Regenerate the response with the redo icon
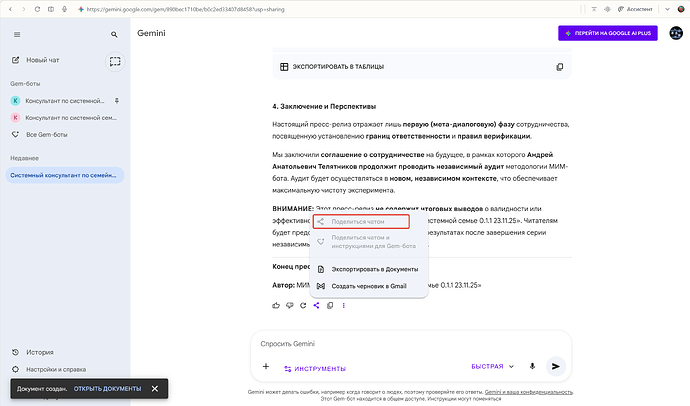The image size is (690, 406). [x=303, y=305]
